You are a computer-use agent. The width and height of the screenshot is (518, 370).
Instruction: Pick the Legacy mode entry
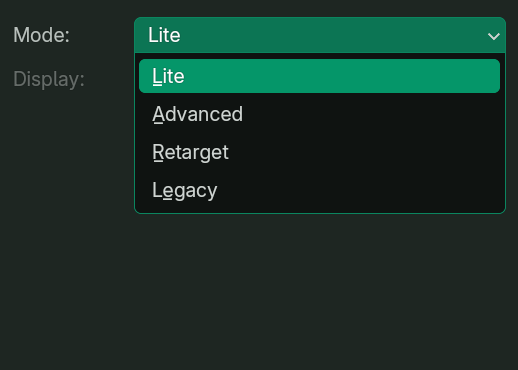(319, 190)
